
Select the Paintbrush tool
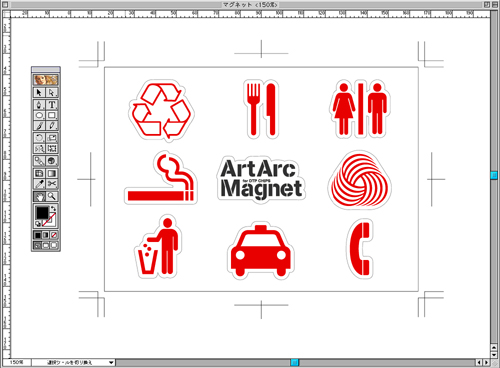tap(39, 126)
